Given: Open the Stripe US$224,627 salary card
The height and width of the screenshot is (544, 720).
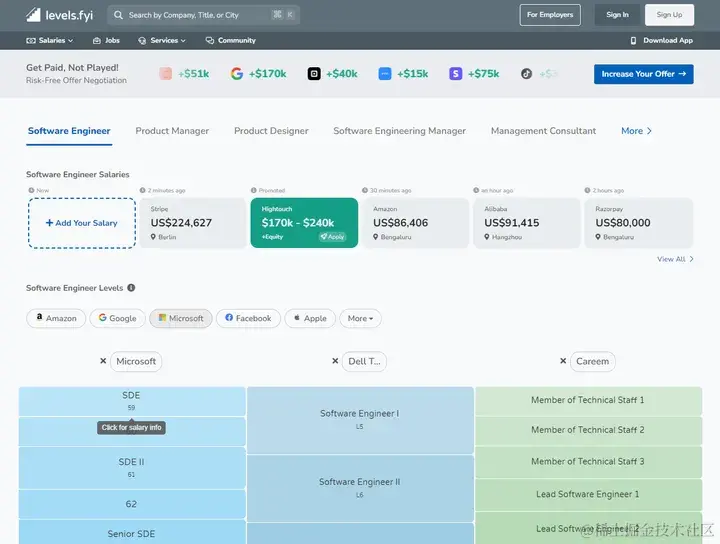Looking at the screenshot, I should [193, 223].
